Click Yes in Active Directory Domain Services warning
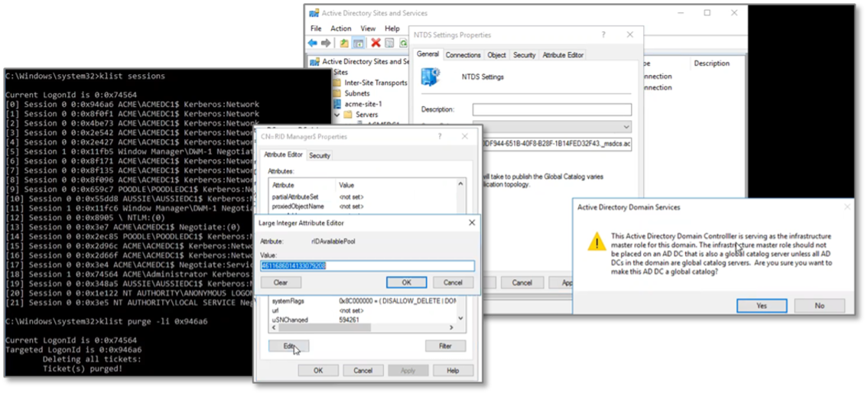 [762, 305]
